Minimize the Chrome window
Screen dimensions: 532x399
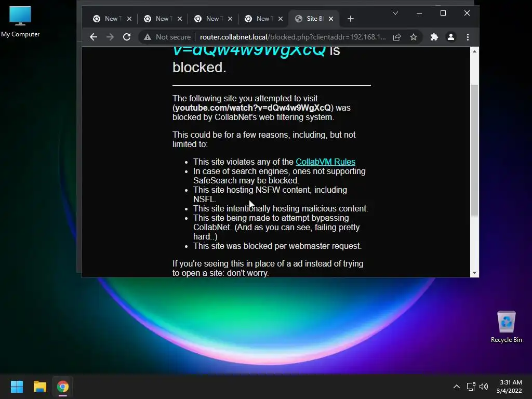pyautogui.click(x=419, y=13)
